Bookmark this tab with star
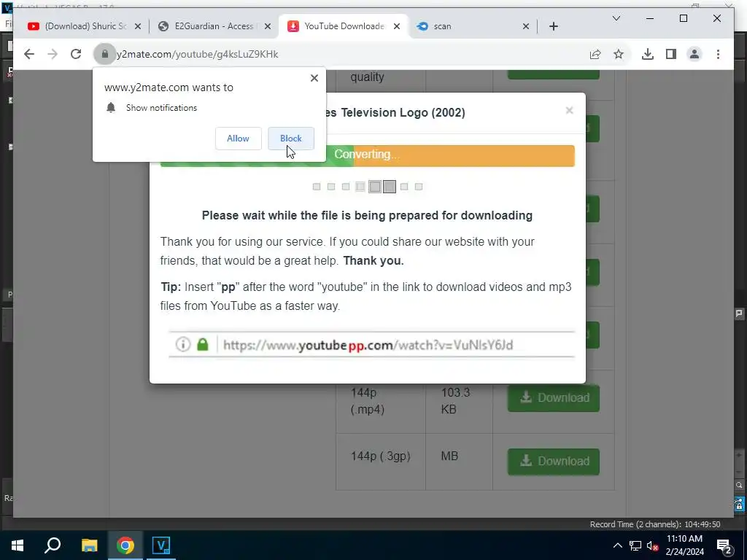The image size is (747, 560). point(619,54)
